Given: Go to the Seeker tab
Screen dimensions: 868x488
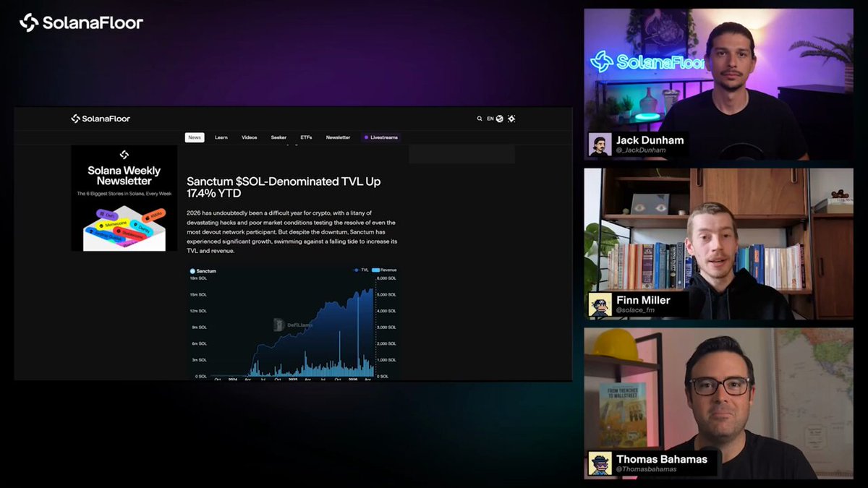Looking at the screenshot, I should (x=278, y=137).
